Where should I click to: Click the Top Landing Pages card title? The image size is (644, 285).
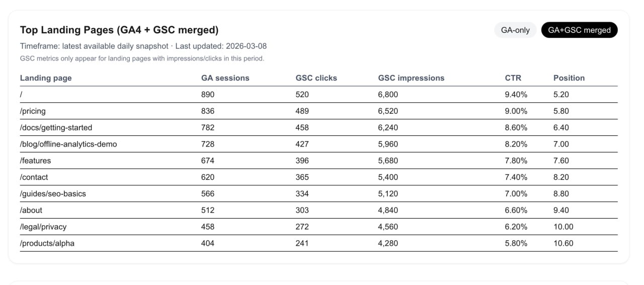[119, 30]
